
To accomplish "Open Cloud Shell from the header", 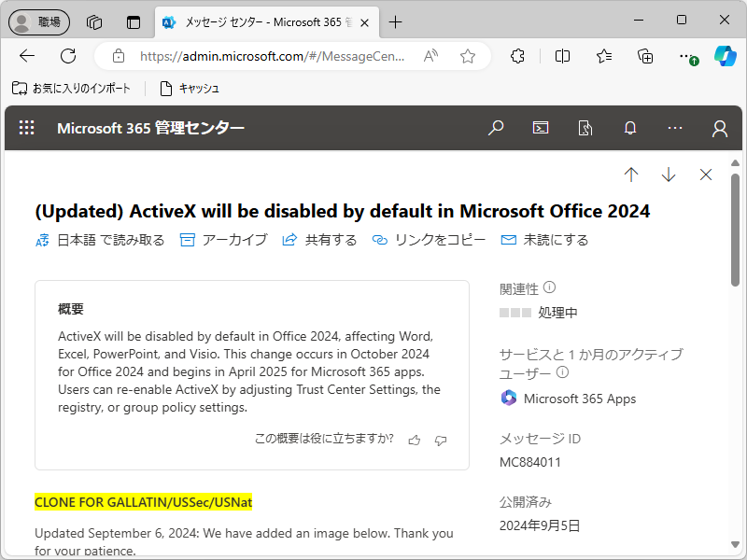I will (x=541, y=129).
